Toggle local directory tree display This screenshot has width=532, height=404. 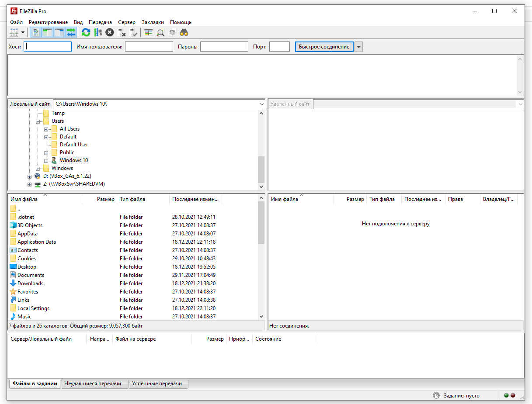pyautogui.click(x=48, y=32)
